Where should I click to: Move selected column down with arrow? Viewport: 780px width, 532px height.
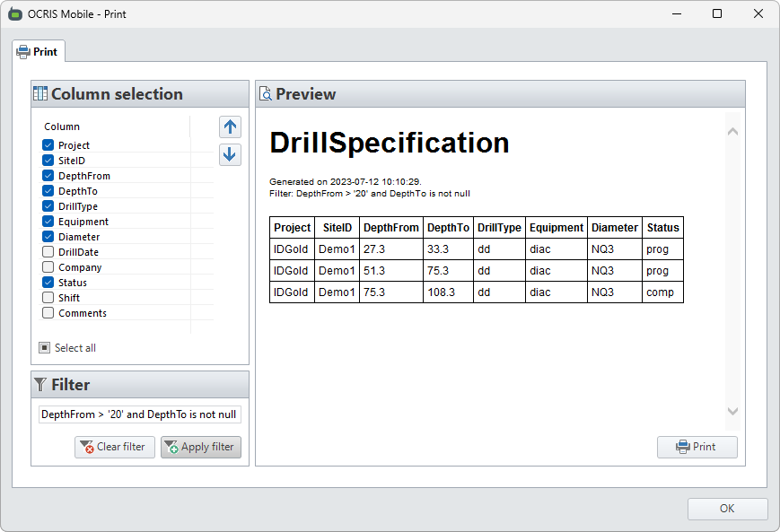point(230,155)
